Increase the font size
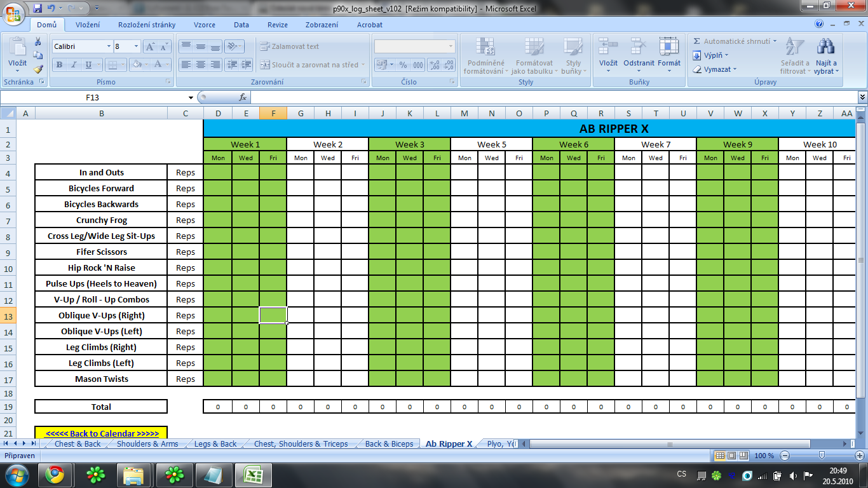Viewport: 868px width, 488px height. click(x=150, y=46)
